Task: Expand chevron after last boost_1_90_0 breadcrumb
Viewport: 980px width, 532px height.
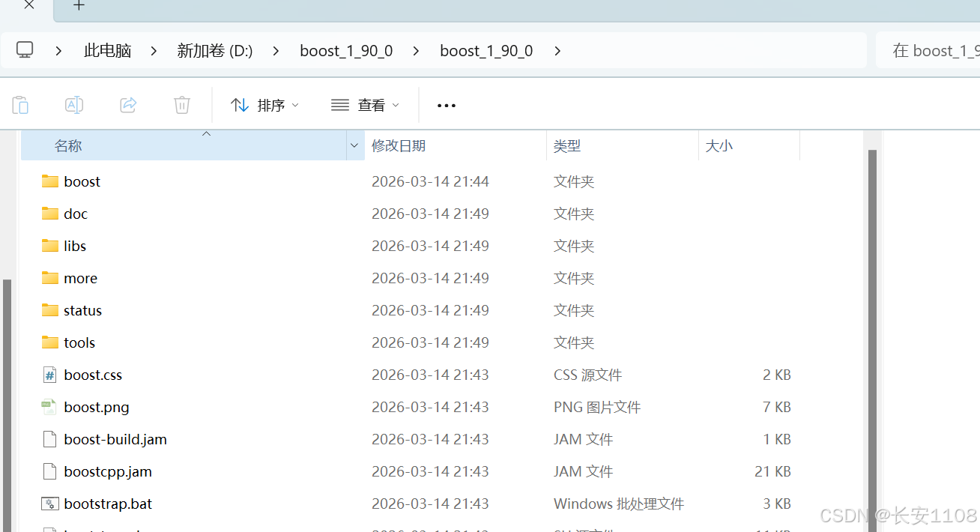Action: (x=557, y=51)
